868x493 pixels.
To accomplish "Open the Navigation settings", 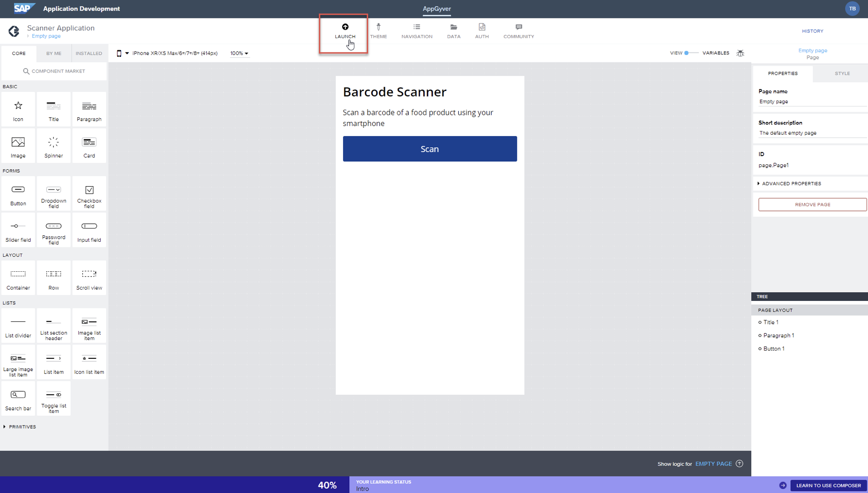I will click(x=417, y=31).
